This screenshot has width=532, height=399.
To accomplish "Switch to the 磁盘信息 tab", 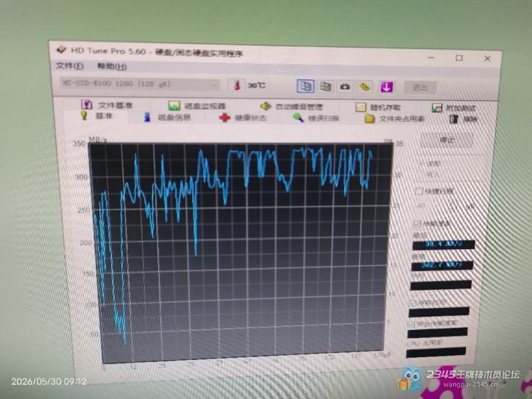I will (x=167, y=117).
